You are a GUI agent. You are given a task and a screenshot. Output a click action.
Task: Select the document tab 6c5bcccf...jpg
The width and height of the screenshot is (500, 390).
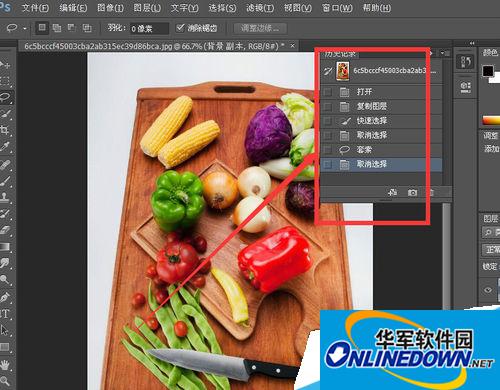click(x=154, y=46)
